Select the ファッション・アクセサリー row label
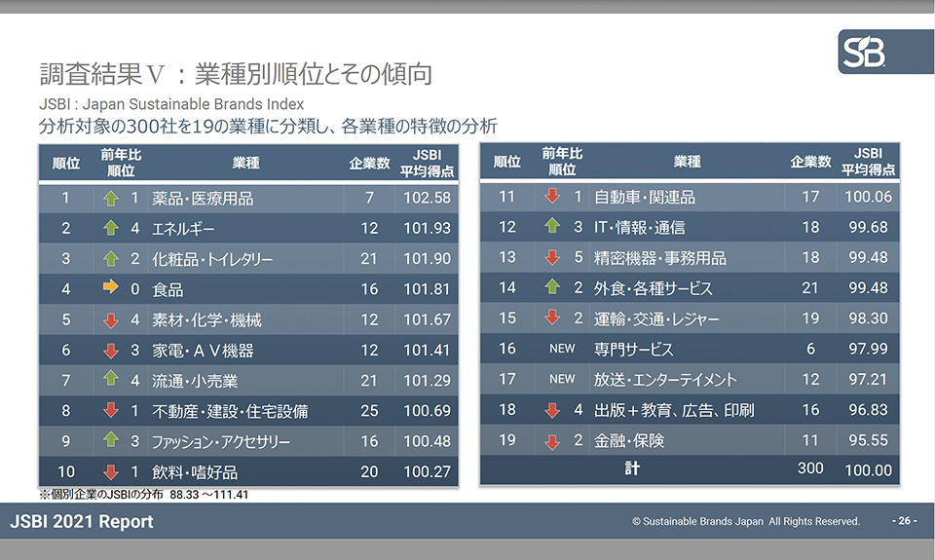 pos(221,441)
